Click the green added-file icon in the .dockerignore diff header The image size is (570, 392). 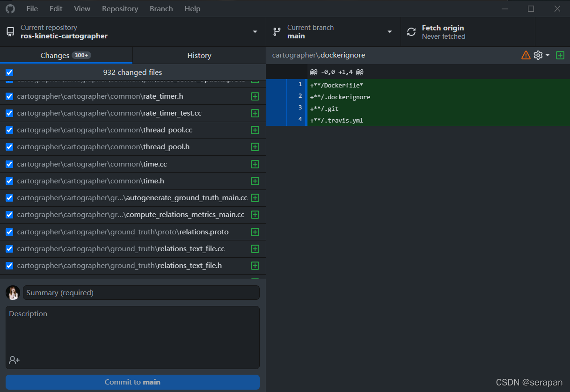tap(560, 55)
